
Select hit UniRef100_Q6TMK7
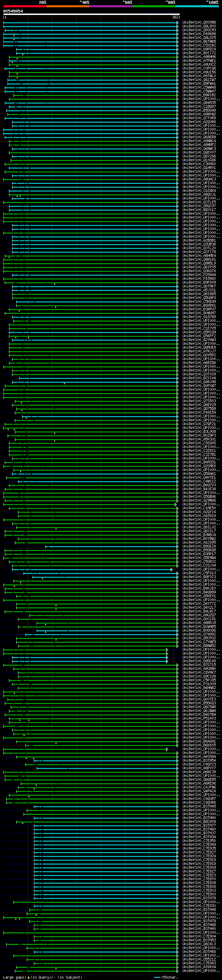tap(199, 286)
